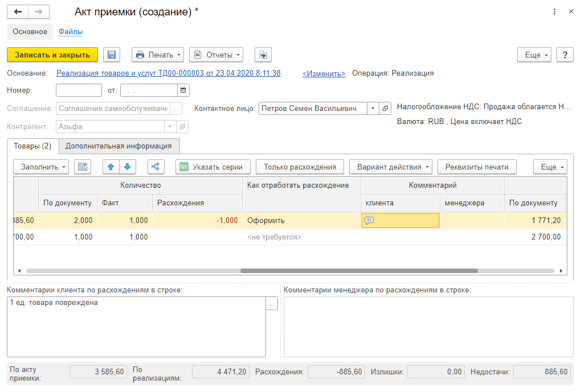Click the barcode search icon beside Заполнить
The width and height of the screenshot is (585, 392).
(x=83, y=167)
